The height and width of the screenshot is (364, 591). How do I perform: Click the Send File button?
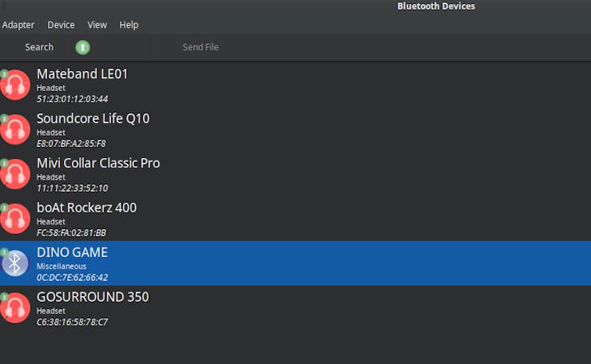pos(200,47)
